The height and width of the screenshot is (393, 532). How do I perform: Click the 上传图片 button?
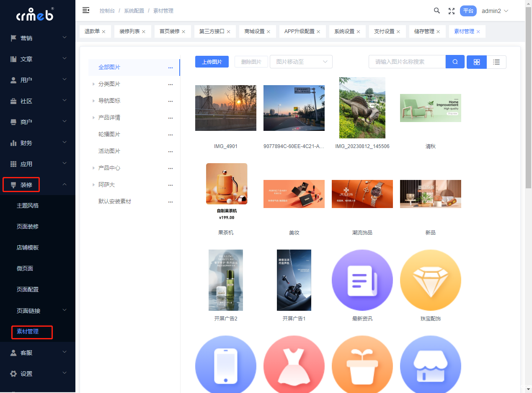click(212, 62)
